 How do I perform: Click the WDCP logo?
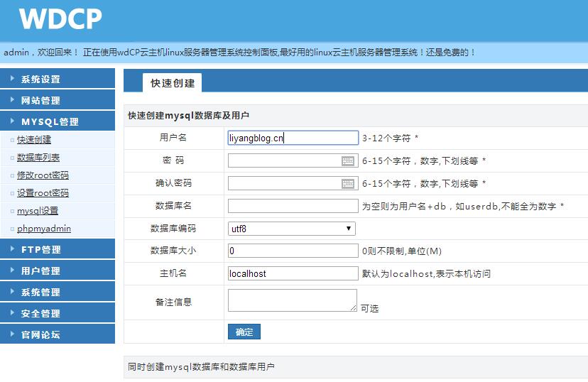pos(60,19)
